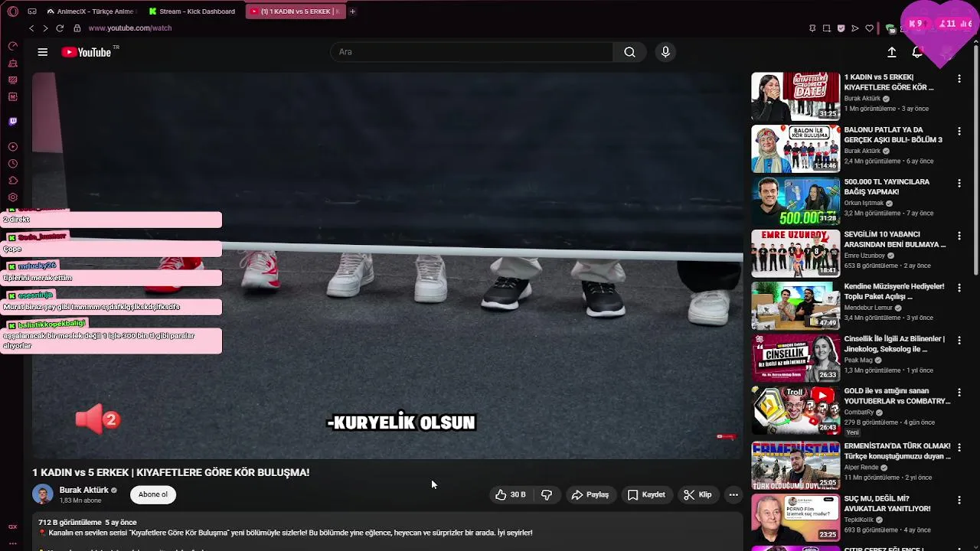Save the video with Kaydet
The image size is (980, 551).
point(647,495)
